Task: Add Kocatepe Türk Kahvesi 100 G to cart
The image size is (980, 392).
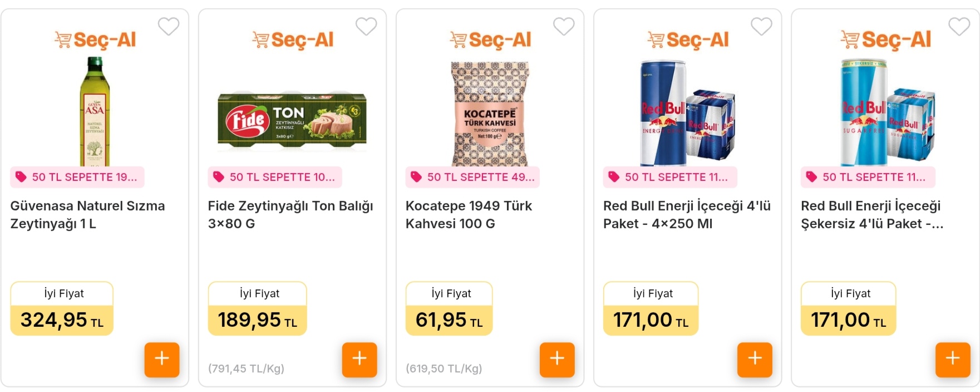Action: (557, 360)
